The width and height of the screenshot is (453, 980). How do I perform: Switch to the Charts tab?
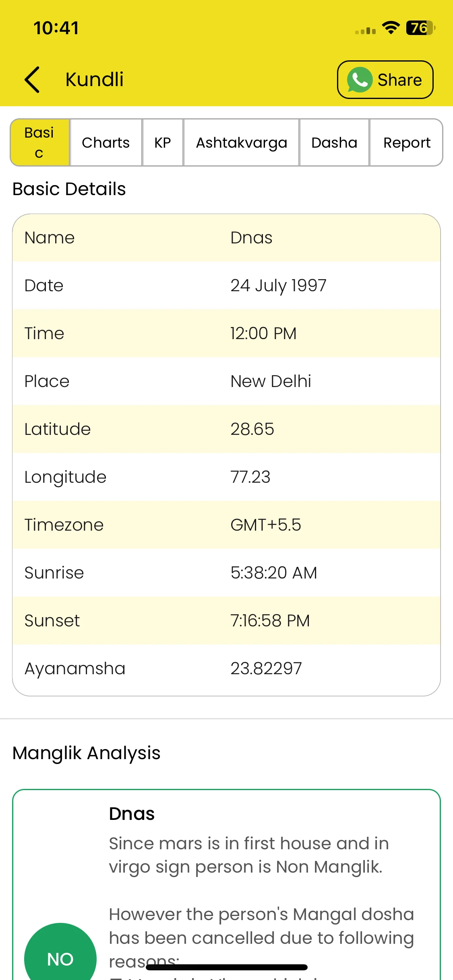106,142
